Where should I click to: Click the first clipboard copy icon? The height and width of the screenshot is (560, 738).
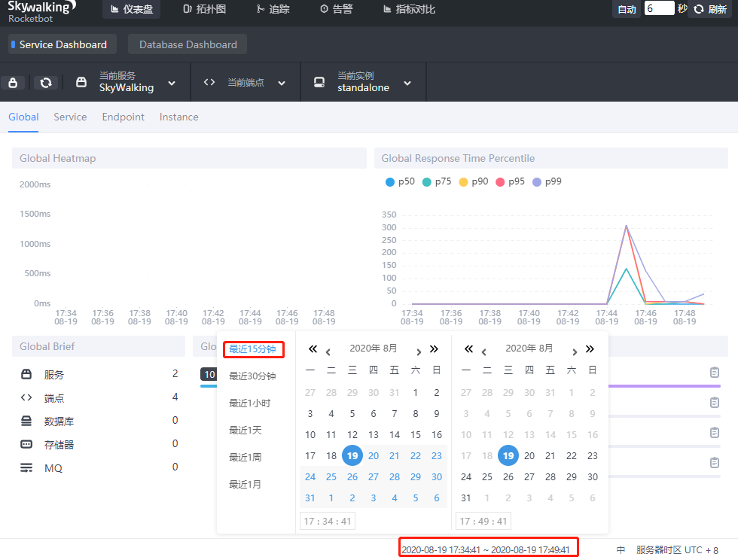(715, 373)
